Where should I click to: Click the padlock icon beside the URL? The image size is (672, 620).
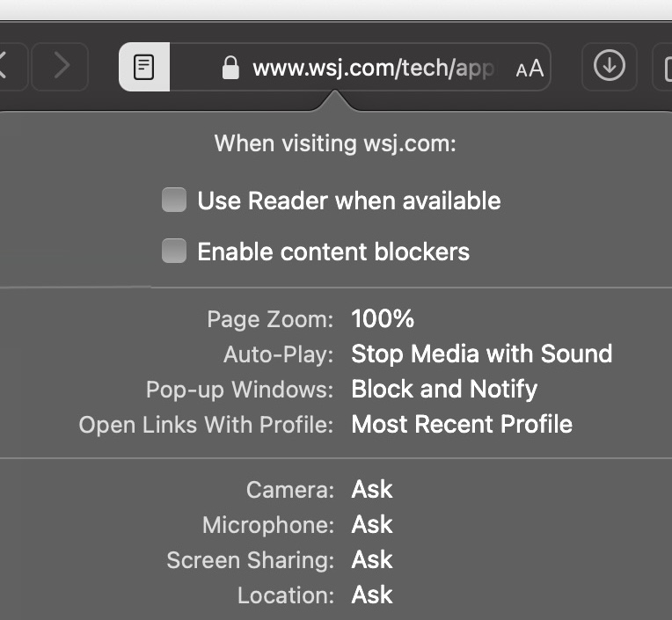tap(230, 68)
